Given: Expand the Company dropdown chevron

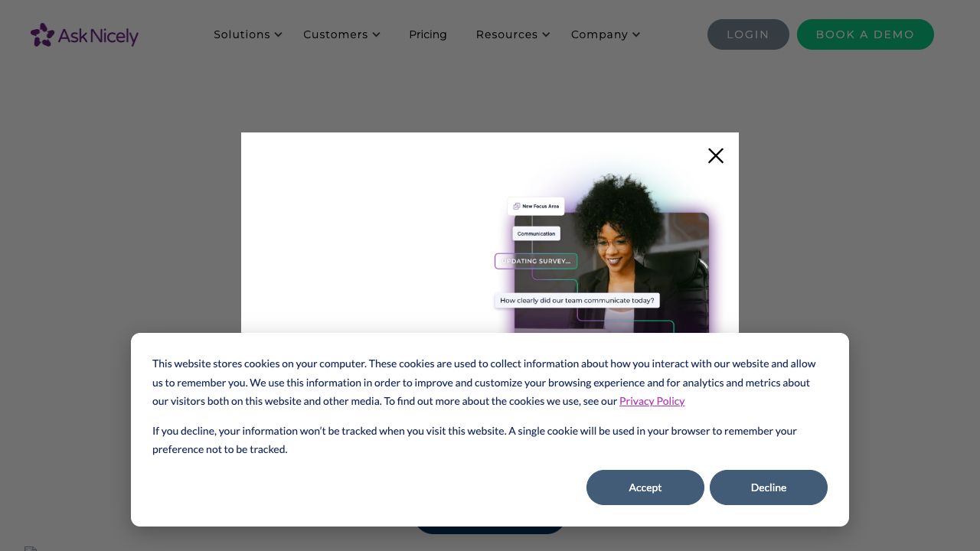Looking at the screenshot, I should point(636,34).
